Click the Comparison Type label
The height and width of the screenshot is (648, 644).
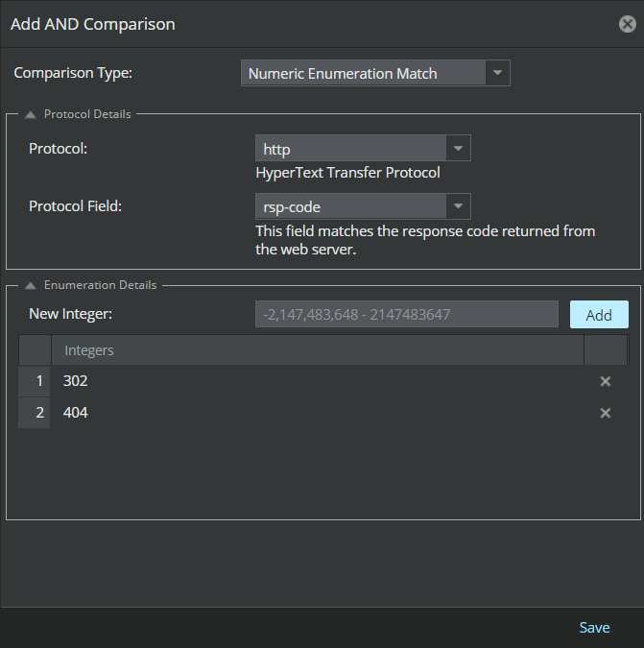(73, 73)
